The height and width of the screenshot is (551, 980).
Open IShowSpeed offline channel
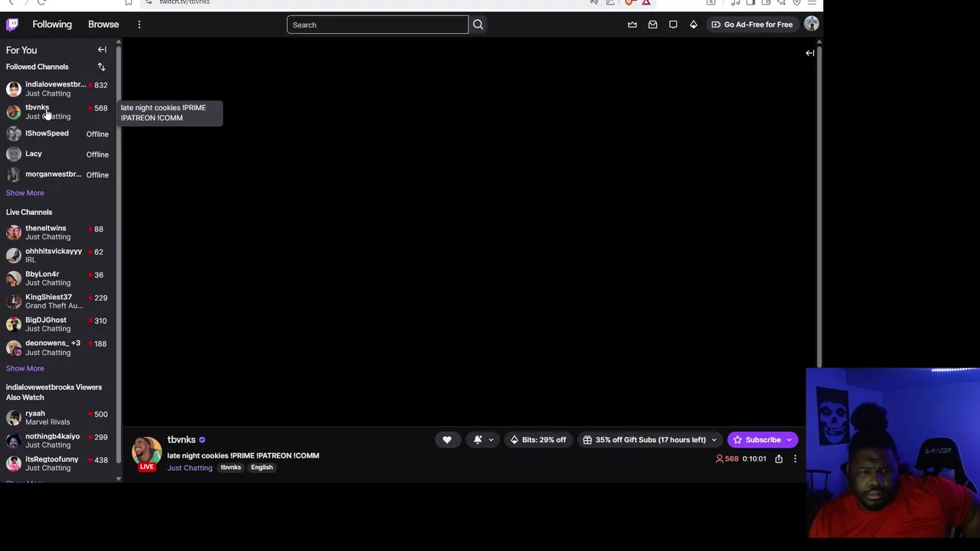(x=58, y=134)
